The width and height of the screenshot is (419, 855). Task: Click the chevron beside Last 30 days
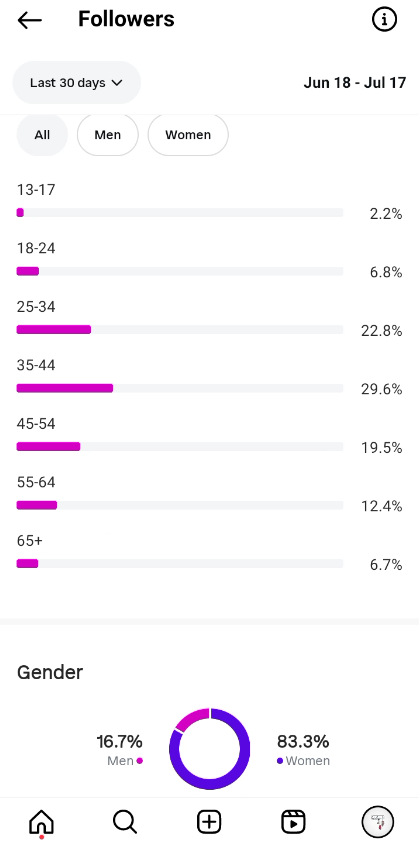coord(117,83)
